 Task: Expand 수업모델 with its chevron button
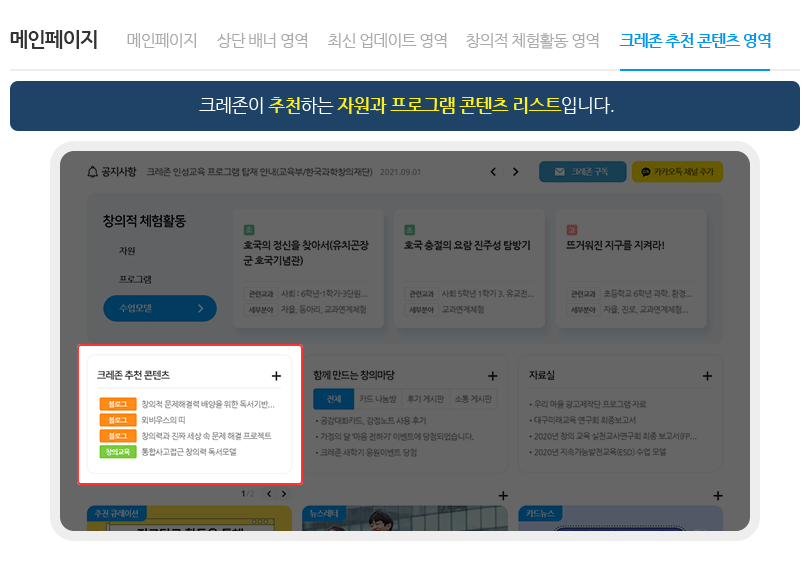coord(200,309)
